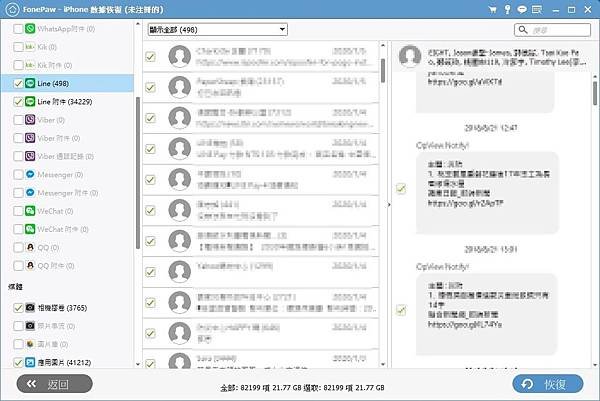Click avatar of first conversation dated 2020/1/5

click(179, 57)
